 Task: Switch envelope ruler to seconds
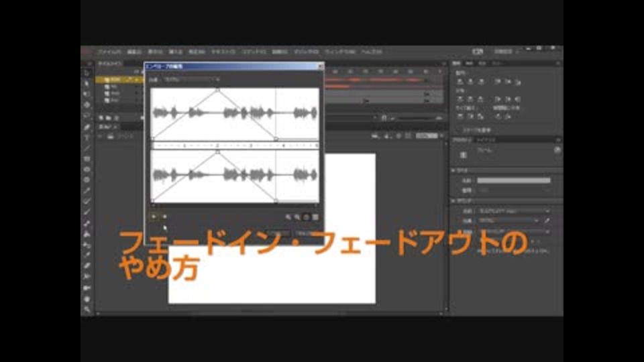[x=306, y=217]
